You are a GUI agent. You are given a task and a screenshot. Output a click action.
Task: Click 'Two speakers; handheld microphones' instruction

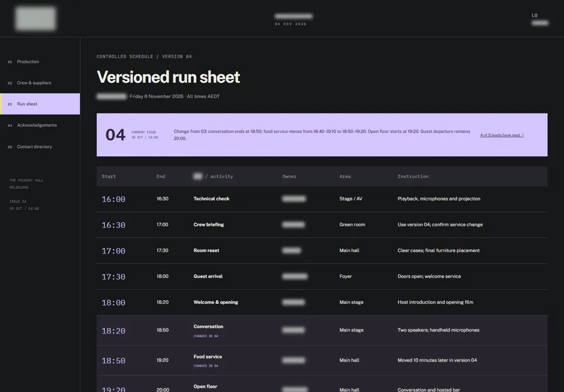(438, 330)
